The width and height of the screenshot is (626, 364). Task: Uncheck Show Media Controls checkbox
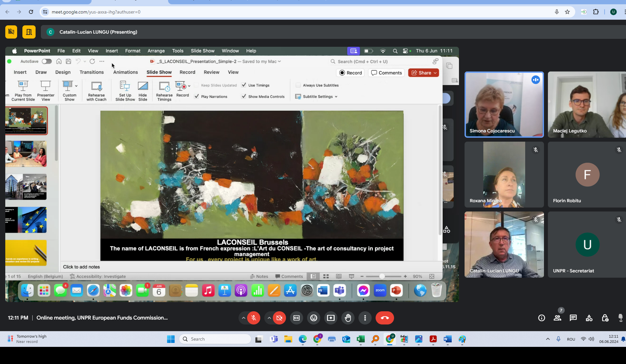click(244, 97)
